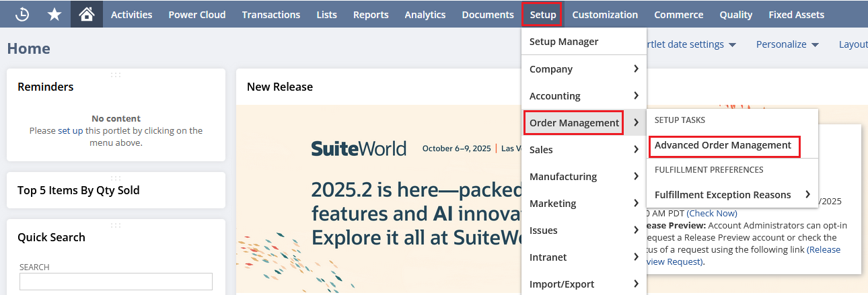This screenshot has height=295, width=868.
Task: Click the Fixed Assets menu tab
Action: 796,14
